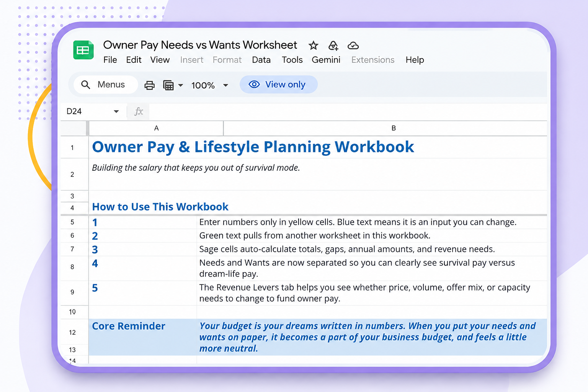Click the 'How to Use This Workbook' heading
This screenshot has width=588, height=392.
click(x=160, y=207)
